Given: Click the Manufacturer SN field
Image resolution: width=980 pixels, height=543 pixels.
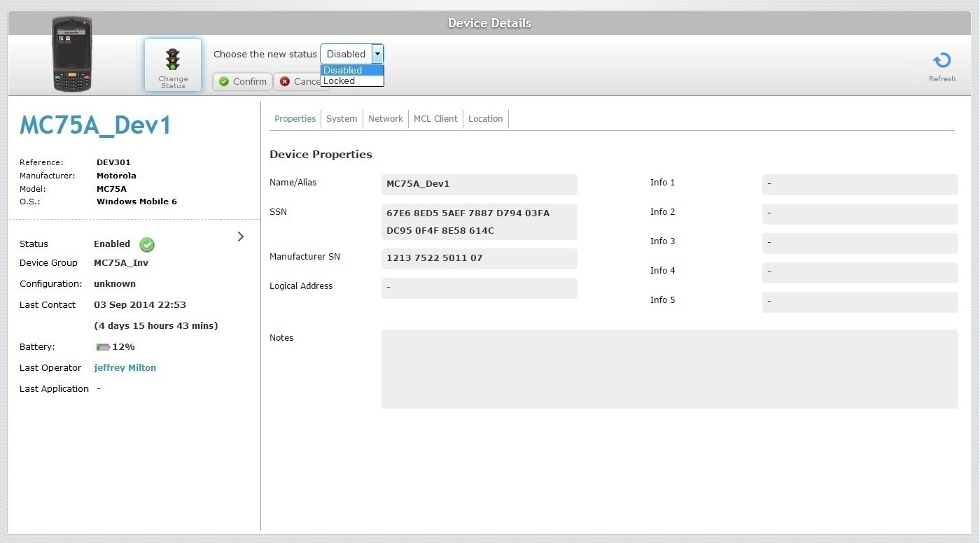Looking at the screenshot, I should pos(479,259).
